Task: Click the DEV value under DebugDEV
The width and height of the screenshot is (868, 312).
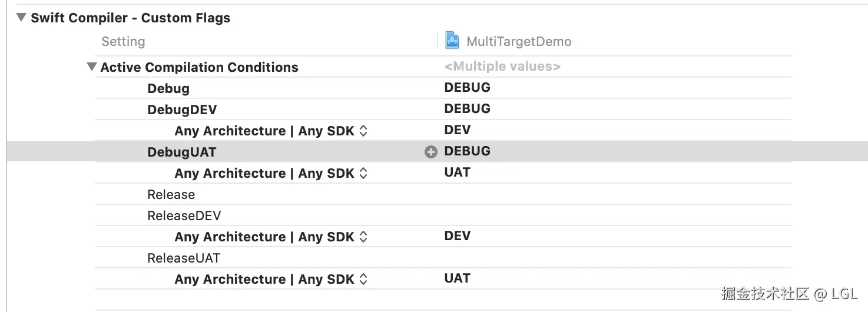Action: click(x=458, y=130)
